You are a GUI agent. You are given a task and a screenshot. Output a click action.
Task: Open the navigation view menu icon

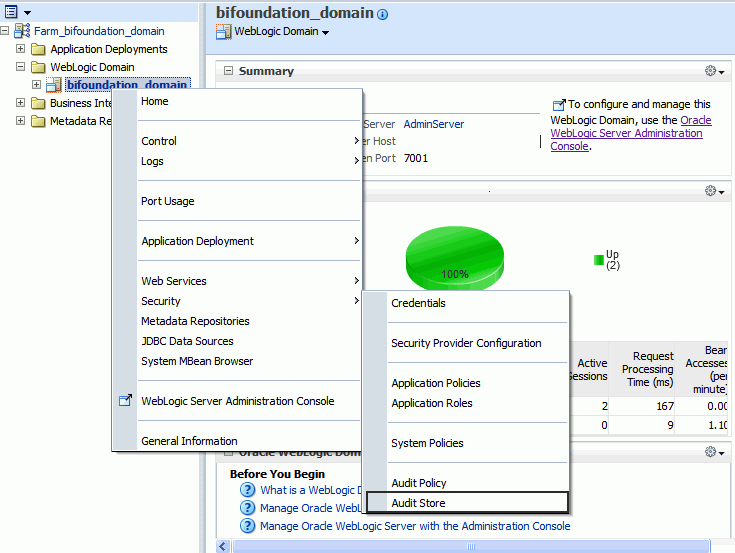[11, 11]
